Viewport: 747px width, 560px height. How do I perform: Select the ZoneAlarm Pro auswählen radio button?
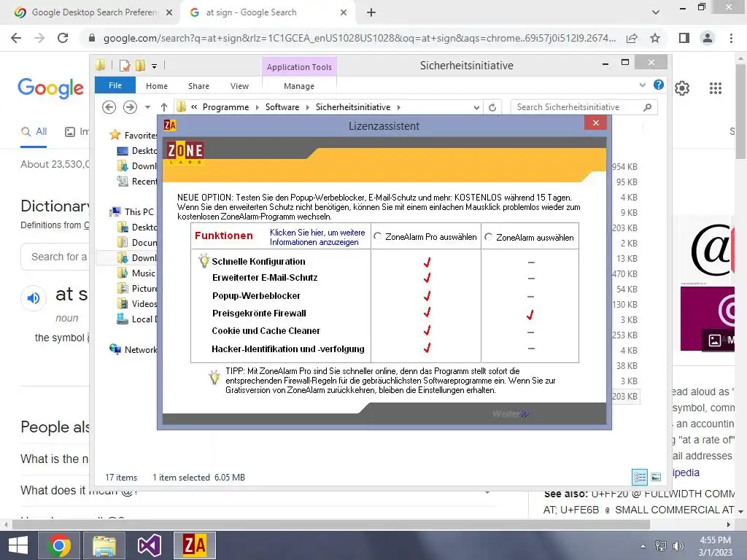[x=377, y=236]
